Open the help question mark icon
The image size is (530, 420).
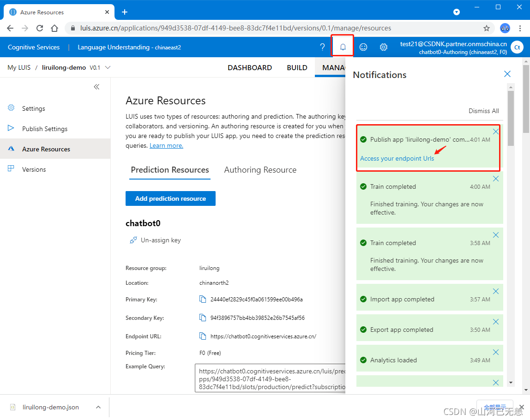(322, 47)
